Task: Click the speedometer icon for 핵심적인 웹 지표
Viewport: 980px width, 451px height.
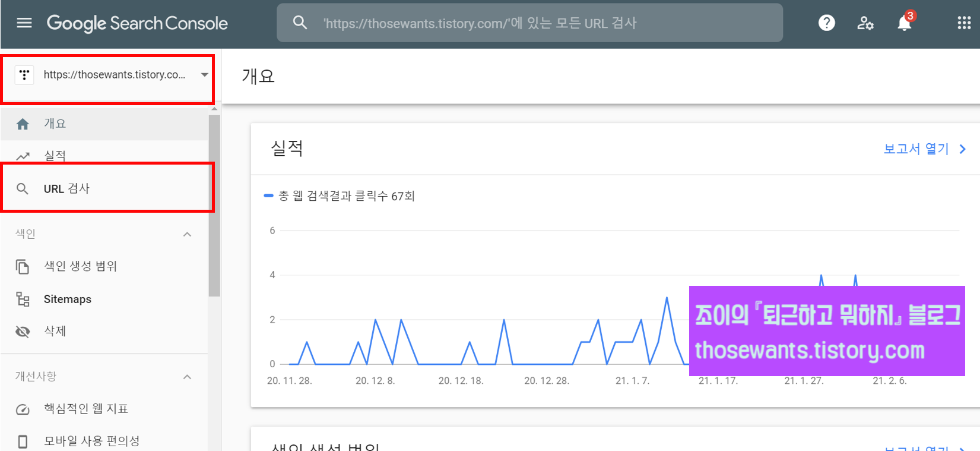Action: click(x=23, y=409)
